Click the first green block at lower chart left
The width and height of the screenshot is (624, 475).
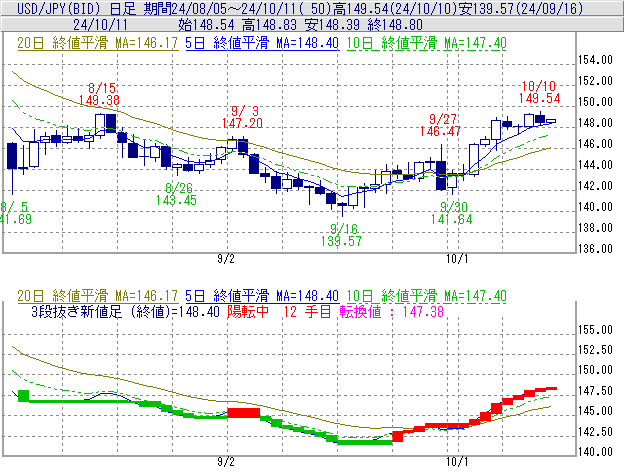24,395
